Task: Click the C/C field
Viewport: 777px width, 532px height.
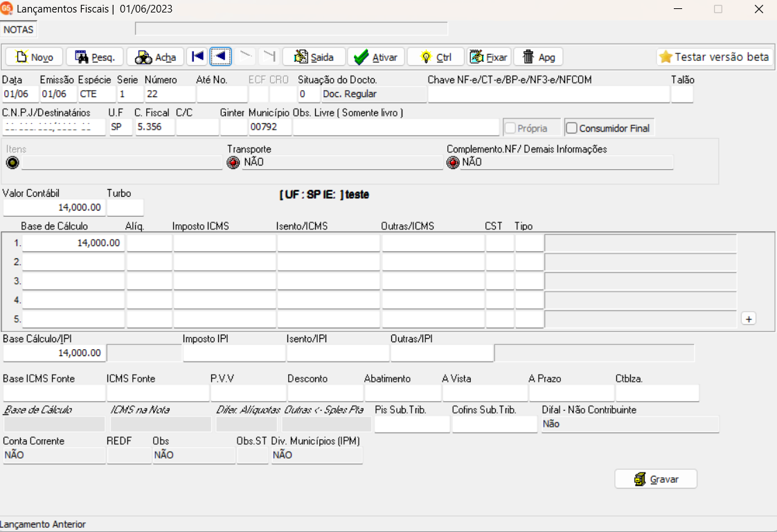Action: [x=197, y=127]
